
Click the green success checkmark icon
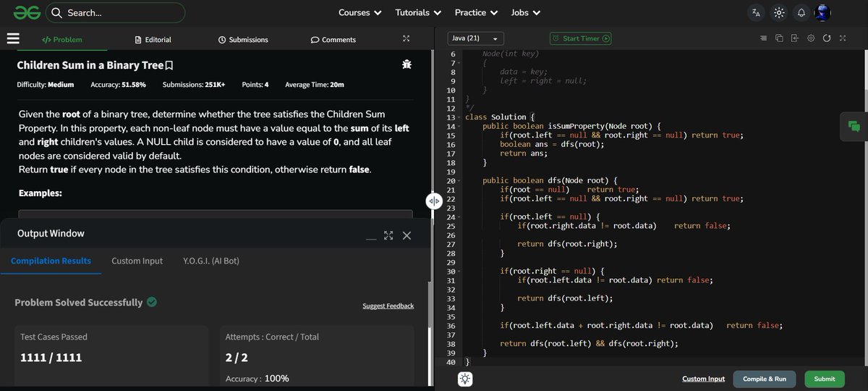[152, 302]
